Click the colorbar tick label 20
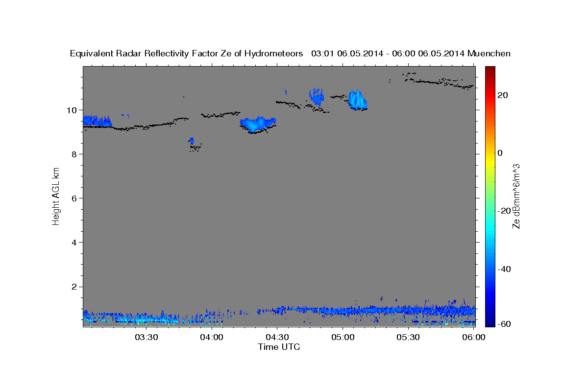 tap(502, 95)
